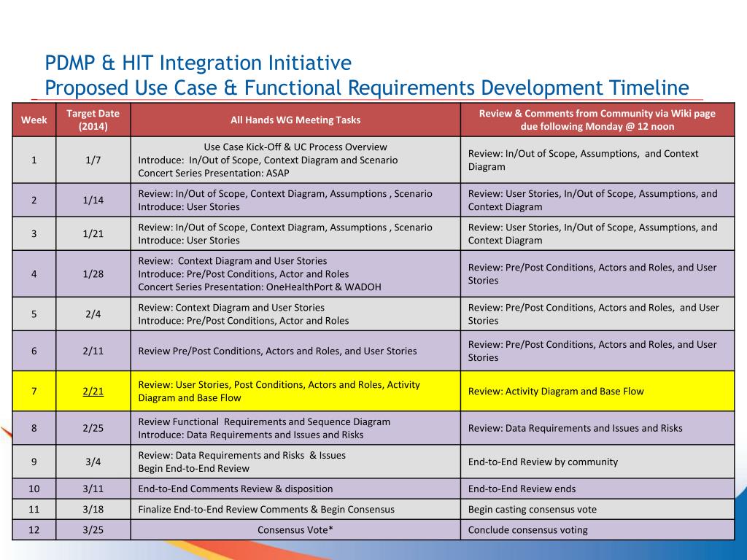Screen dimensions: 747x560
Task: Select 'Review Functional Requirements and Sequence Diagram' line
Action: pos(264,422)
